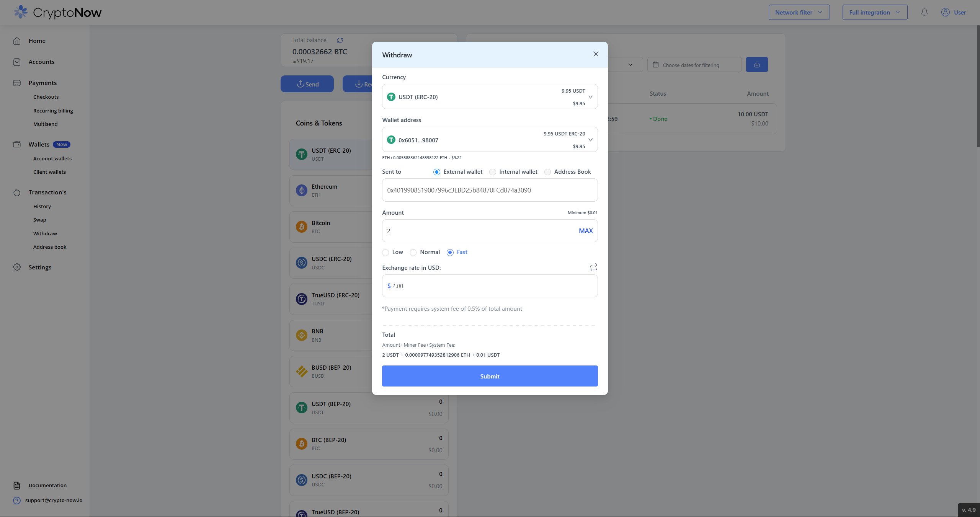The width and height of the screenshot is (980, 517).
Task: Click the support help icon
Action: click(17, 501)
